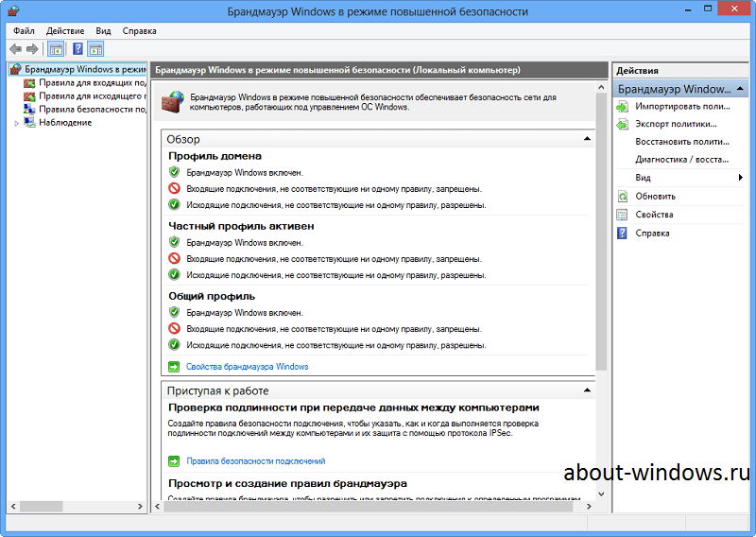Click the root firewall node icon in the tree

point(16,69)
